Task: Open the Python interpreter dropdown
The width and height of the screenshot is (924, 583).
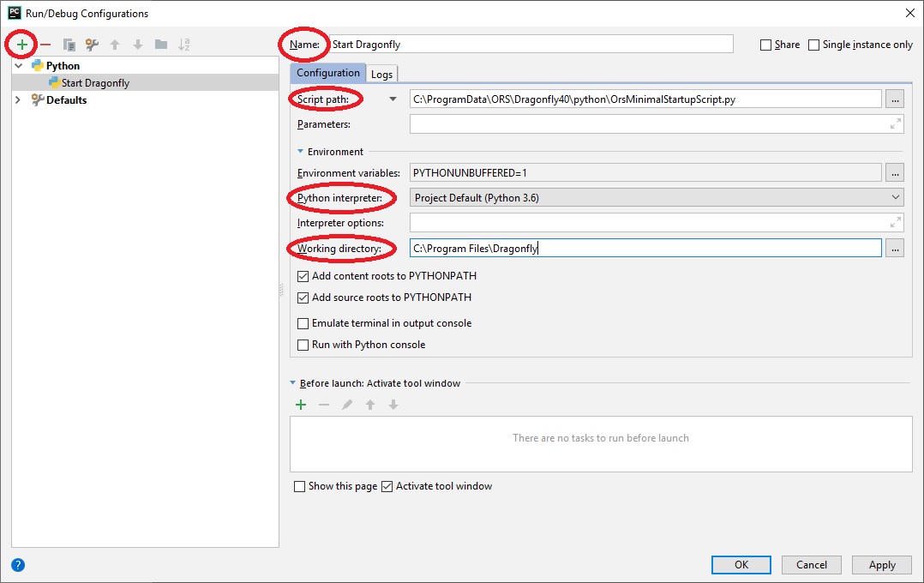Action: (x=896, y=197)
